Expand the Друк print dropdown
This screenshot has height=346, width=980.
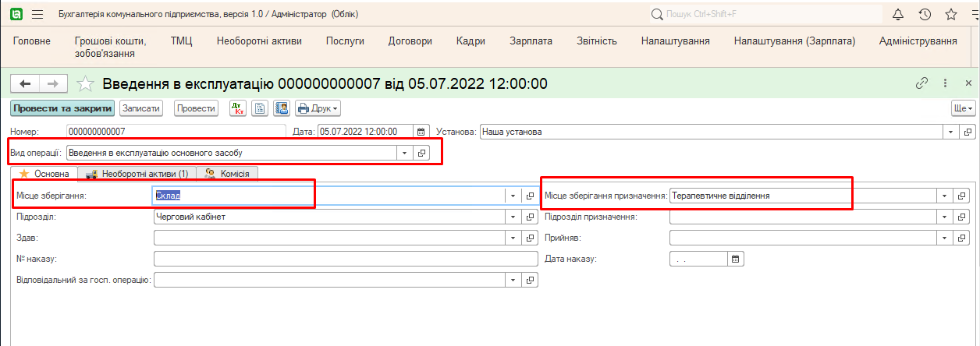318,108
